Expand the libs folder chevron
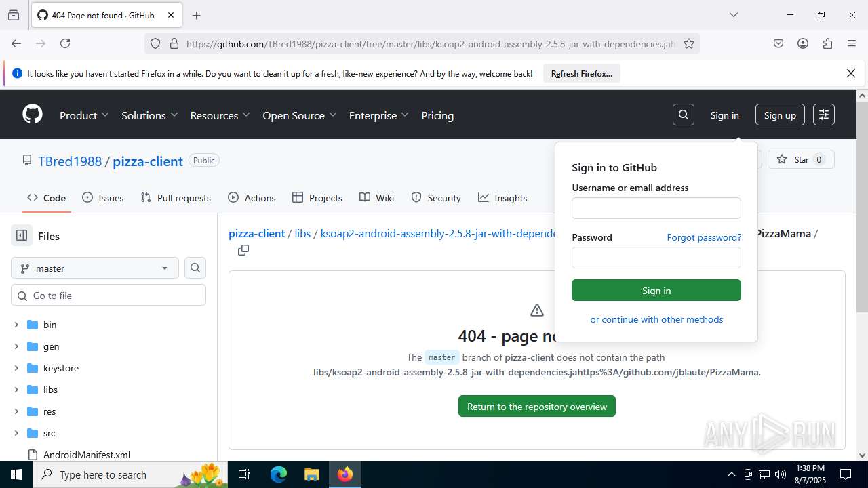The height and width of the screenshot is (488, 868). [x=16, y=390]
